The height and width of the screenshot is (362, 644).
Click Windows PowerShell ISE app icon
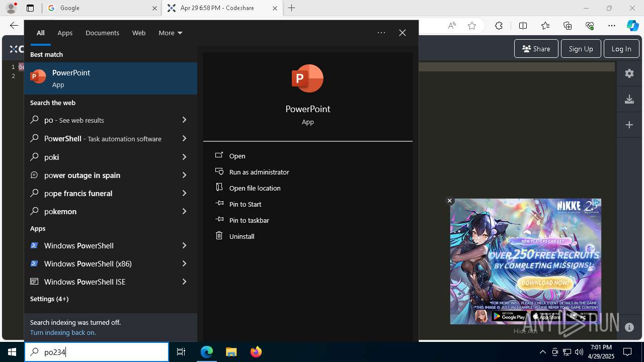coord(34,282)
